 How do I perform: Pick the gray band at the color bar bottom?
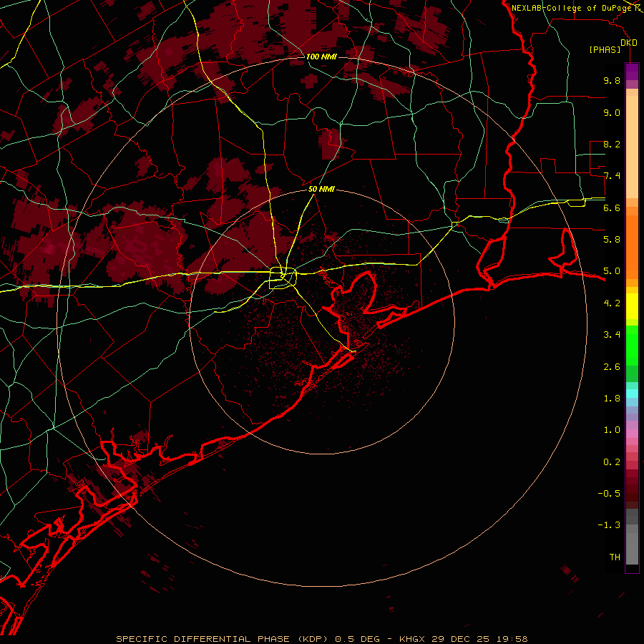click(632, 548)
